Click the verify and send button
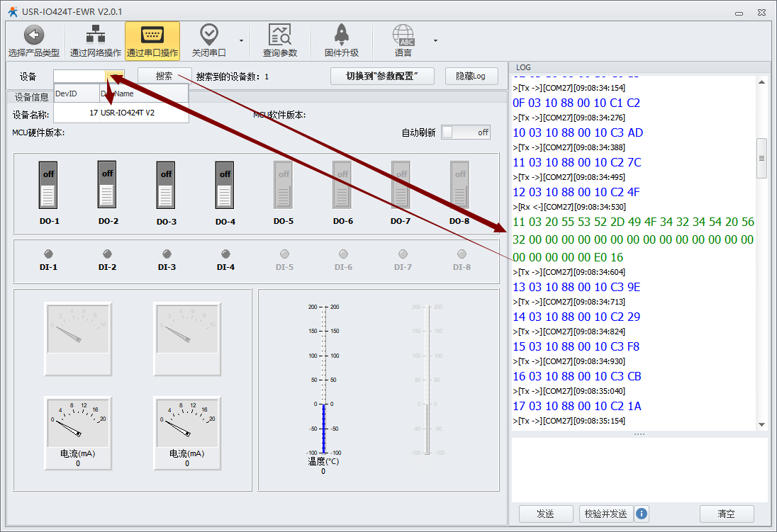 606,514
